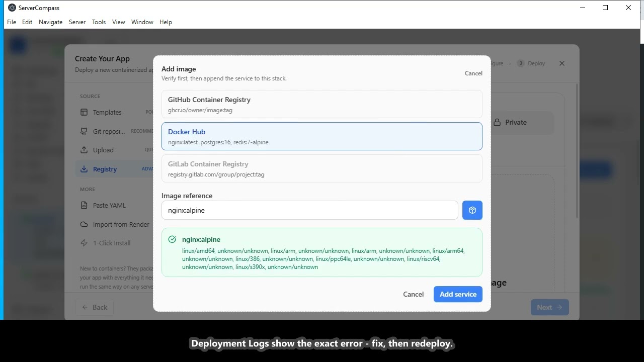
Task: Click Add service button
Action: tap(458, 294)
